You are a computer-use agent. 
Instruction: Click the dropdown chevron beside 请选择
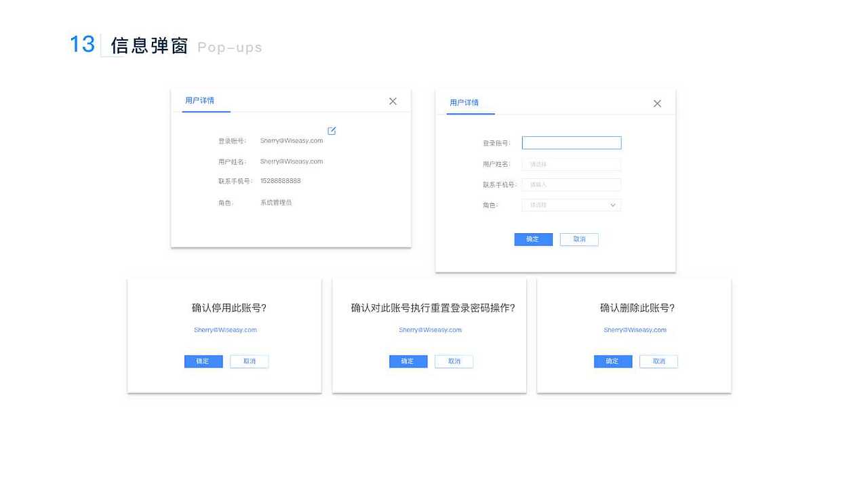(x=612, y=205)
